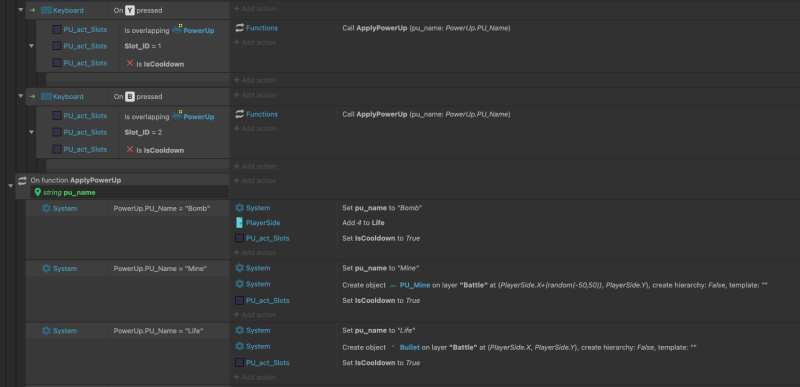800x387 pixels.
Task: Collapse the Keyboard On Y pressed event
Action: click(x=21, y=10)
